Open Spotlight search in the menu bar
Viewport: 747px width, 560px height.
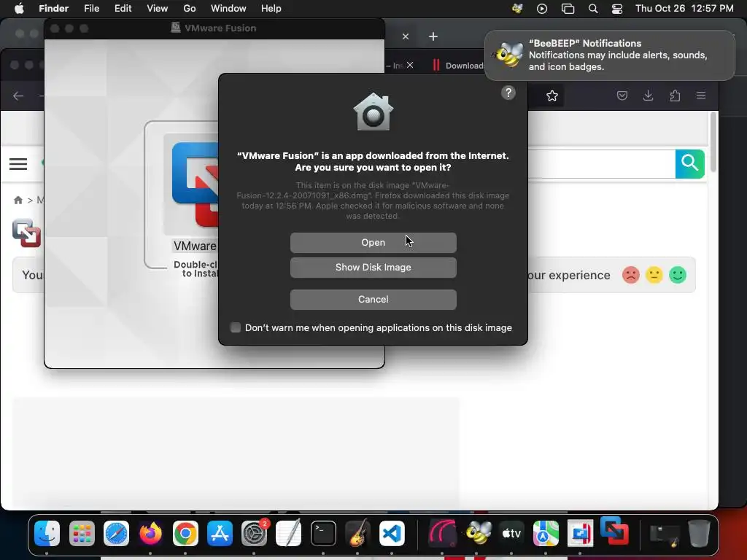coord(593,9)
